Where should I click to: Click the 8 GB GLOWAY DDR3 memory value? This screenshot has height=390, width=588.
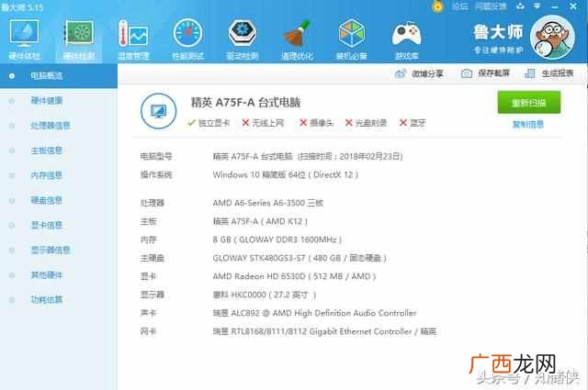coord(277,240)
